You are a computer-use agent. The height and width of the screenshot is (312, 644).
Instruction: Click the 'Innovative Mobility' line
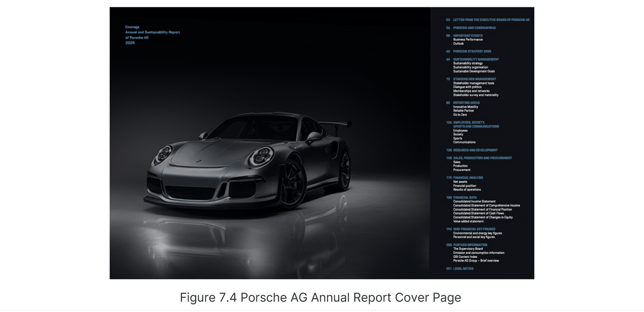(466, 107)
